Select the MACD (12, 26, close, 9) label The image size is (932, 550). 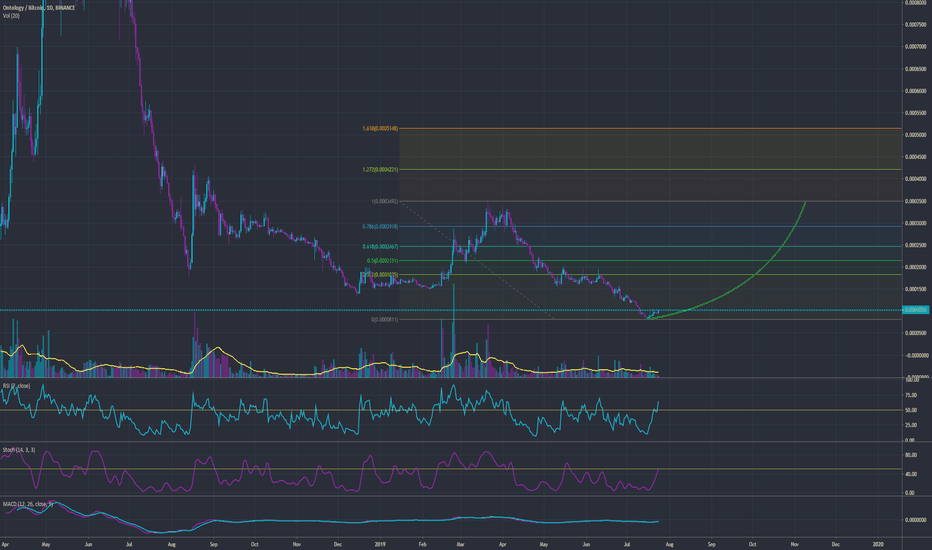28,504
